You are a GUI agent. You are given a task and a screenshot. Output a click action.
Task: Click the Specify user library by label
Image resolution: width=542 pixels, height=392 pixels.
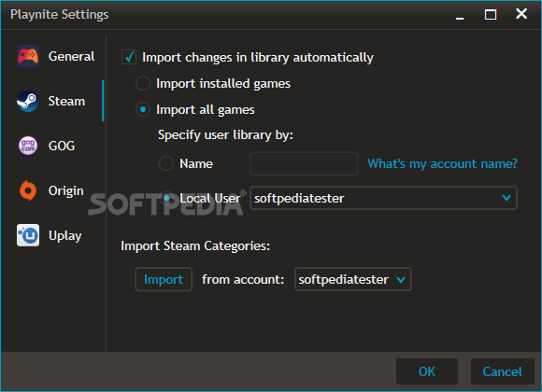[x=225, y=134]
